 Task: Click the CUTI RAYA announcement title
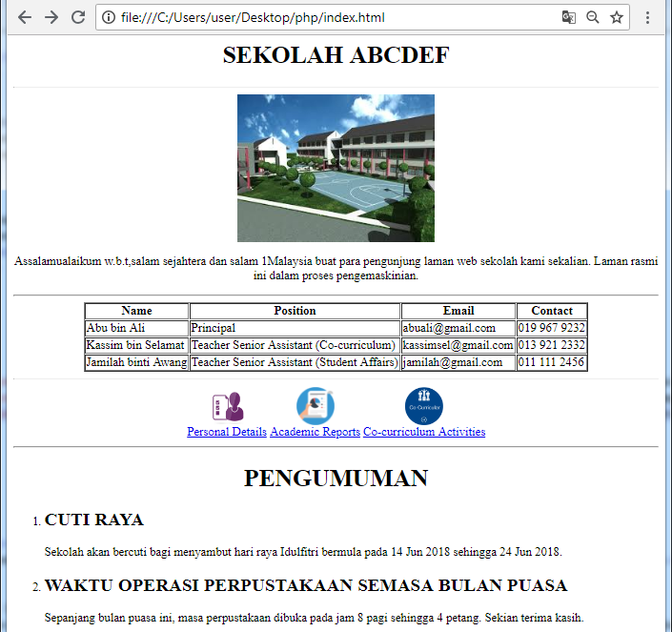93,520
